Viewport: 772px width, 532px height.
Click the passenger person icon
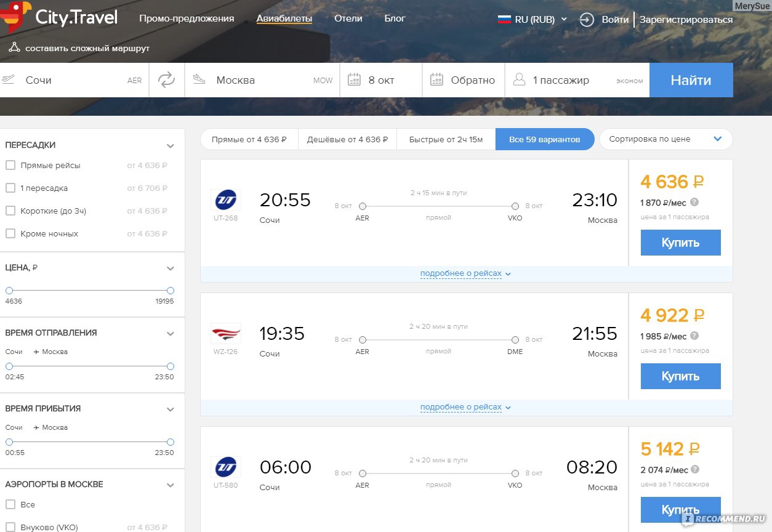[519, 80]
